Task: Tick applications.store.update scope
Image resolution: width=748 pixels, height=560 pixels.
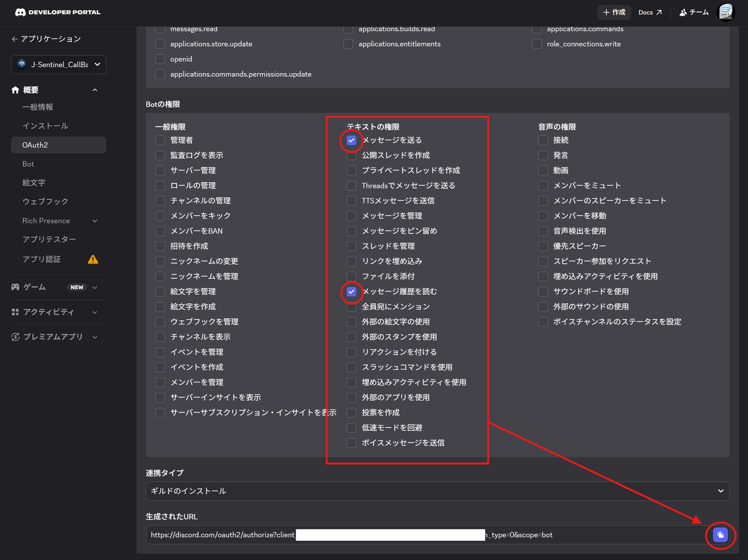Action: [160, 44]
